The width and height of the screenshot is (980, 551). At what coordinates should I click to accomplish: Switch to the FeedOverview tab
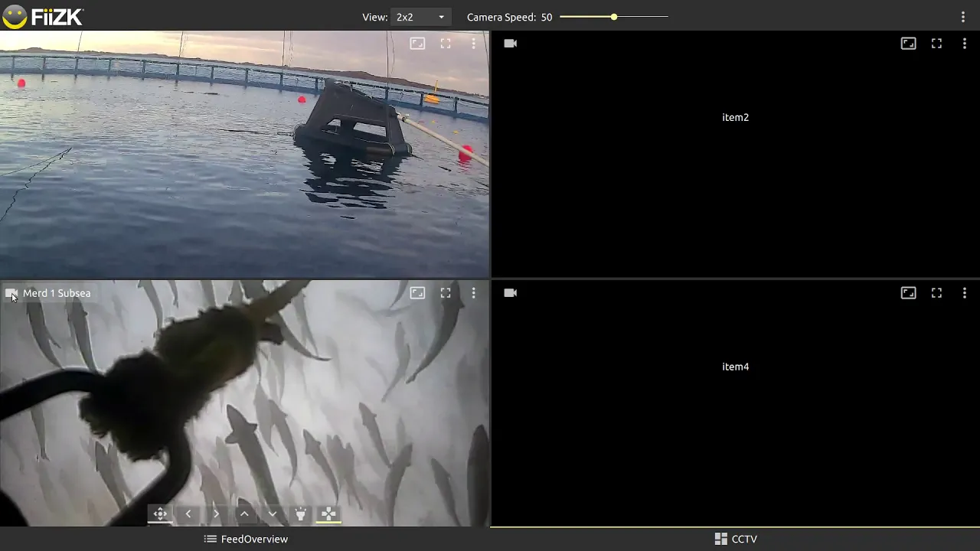pyautogui.click(x=245, y=540)
